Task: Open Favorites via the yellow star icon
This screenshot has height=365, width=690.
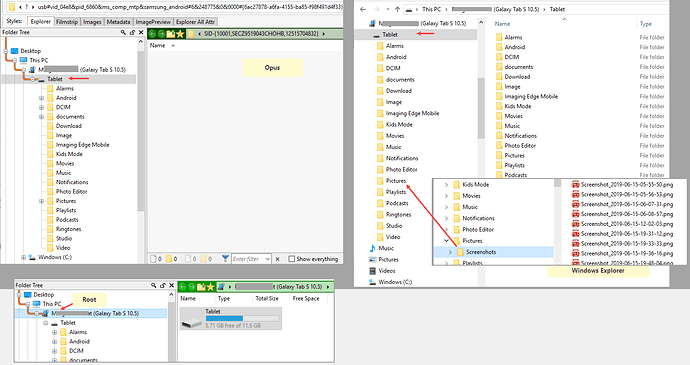Action: point(180,33)
